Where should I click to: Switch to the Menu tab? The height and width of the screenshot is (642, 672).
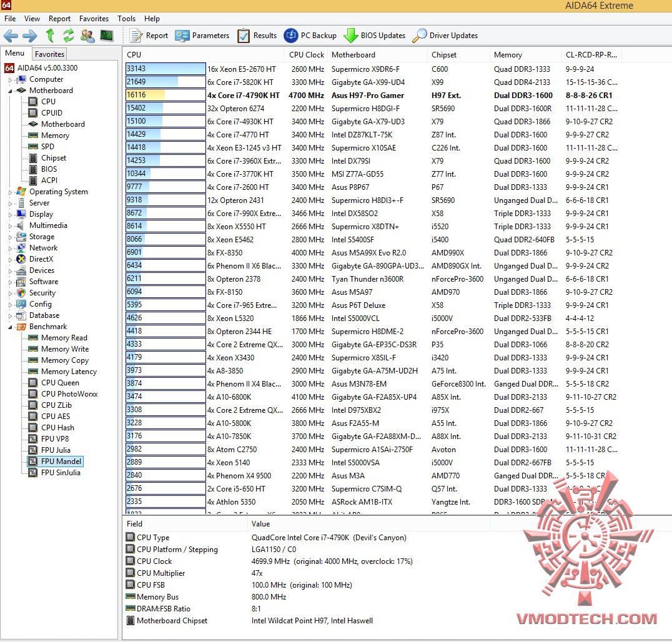(14, 53)
